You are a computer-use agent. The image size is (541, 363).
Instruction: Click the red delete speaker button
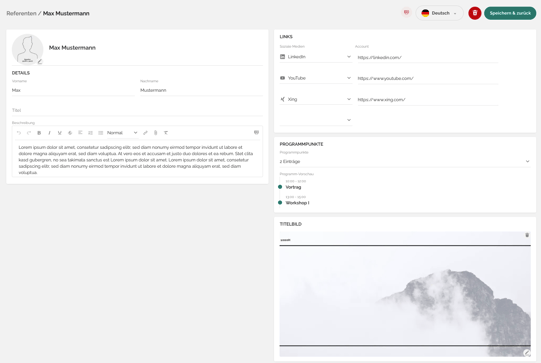click(475, 13)
